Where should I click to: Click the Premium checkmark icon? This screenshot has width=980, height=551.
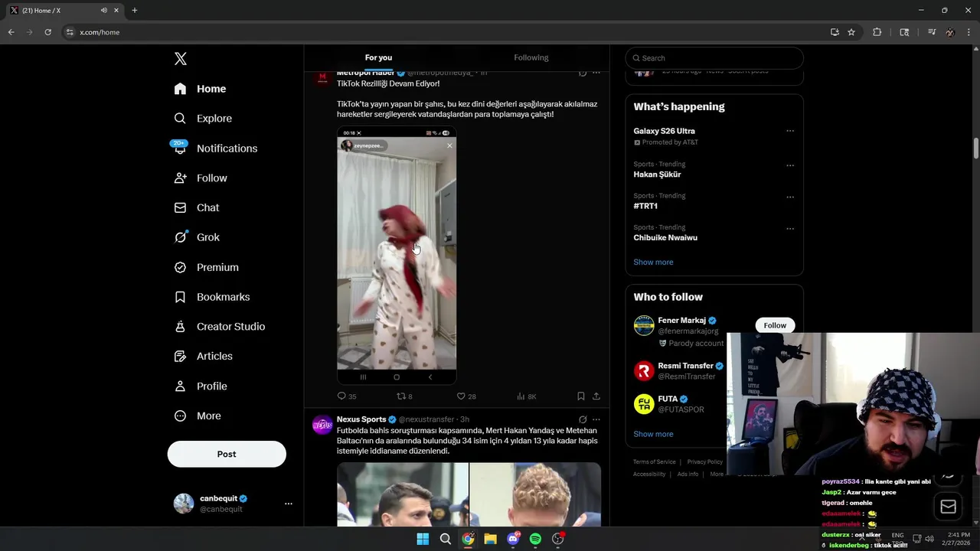(x=180, y=267)
